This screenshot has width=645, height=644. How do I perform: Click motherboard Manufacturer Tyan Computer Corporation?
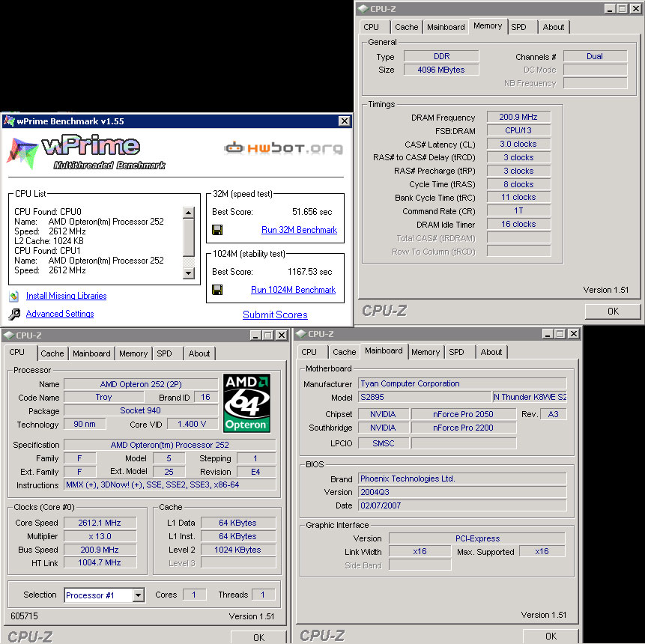click(x=462, y=383)
